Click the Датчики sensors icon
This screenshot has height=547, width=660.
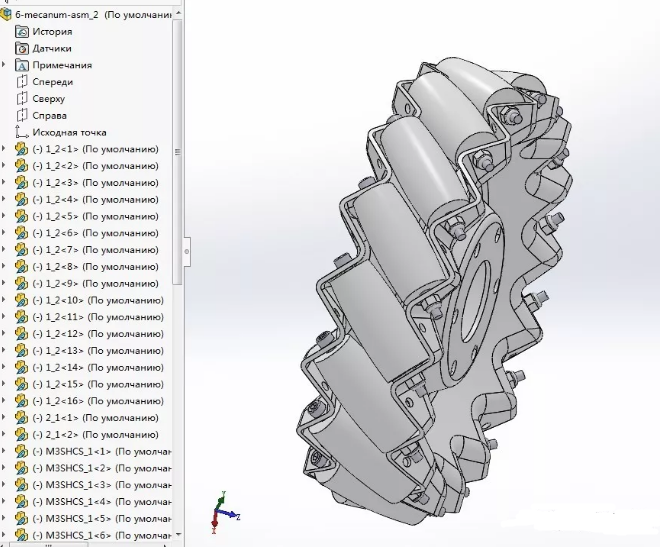point(21,48)
